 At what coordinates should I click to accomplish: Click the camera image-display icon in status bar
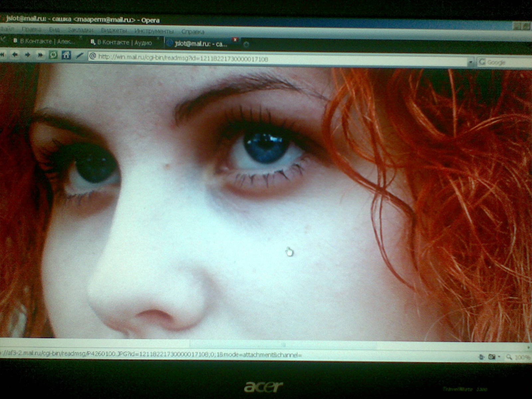[x=492, y=357]
